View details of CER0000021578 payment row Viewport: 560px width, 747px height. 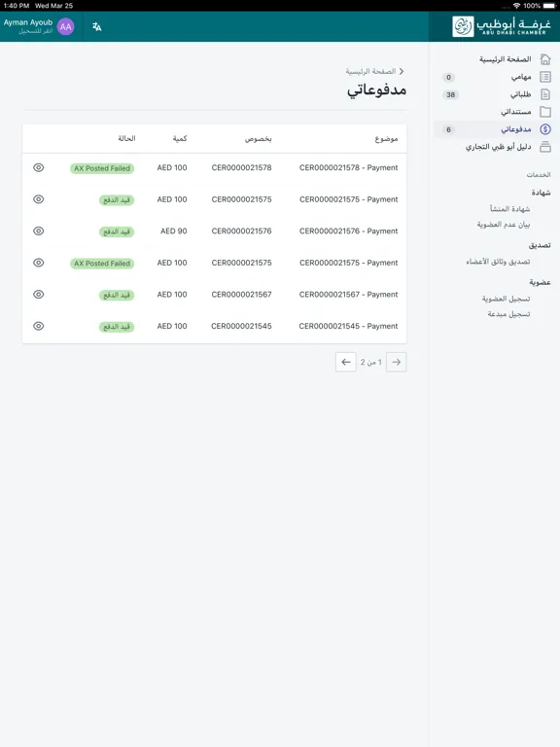[39, 167]
